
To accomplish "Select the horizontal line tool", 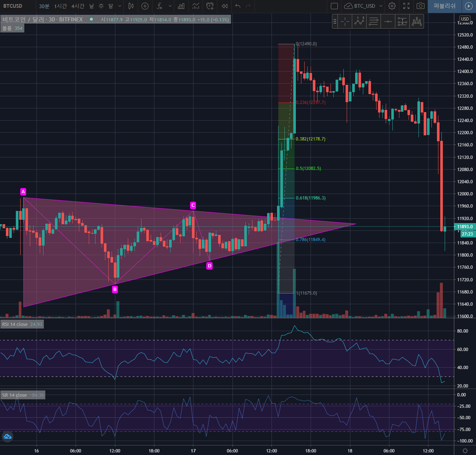I will pyautogui.click(x=388, y=22).
